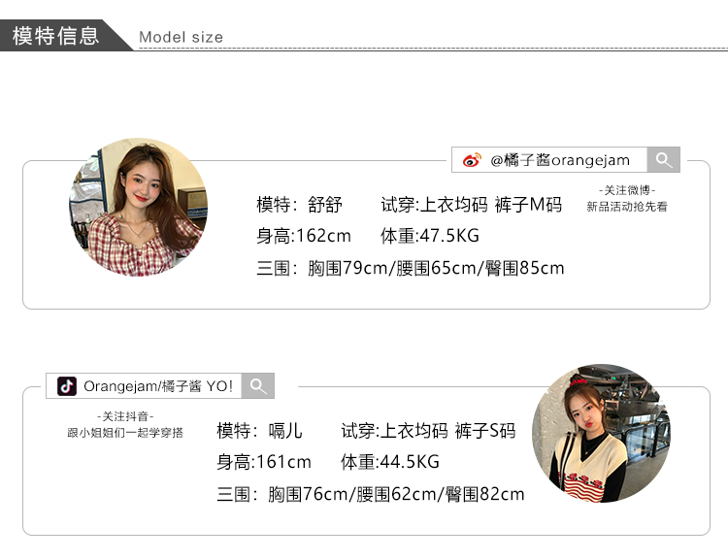This screenshot has height=560, width=728.
Task: Open model 舒舒's round portrait photo
Action: click(138, 207)
